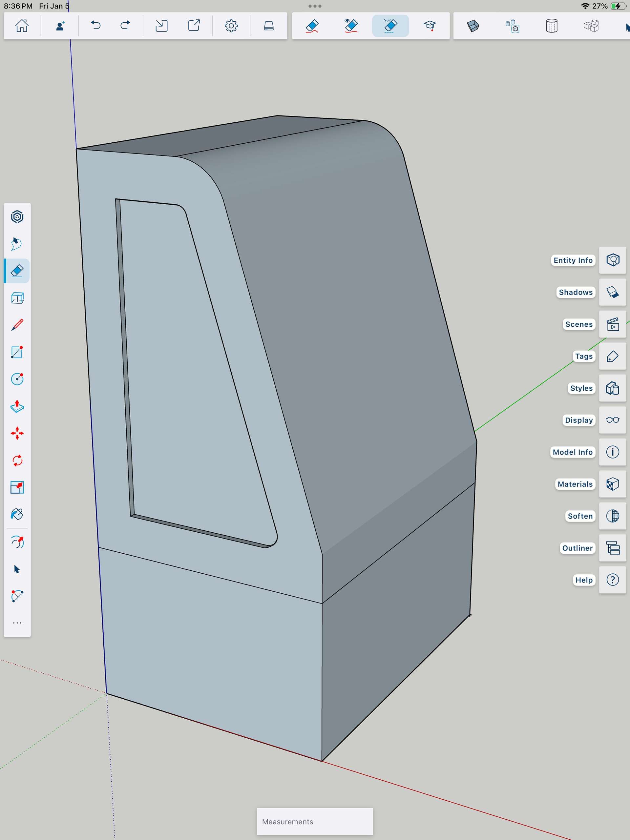
Task: Select the Pencil line tool
Action: coord(17,325)
